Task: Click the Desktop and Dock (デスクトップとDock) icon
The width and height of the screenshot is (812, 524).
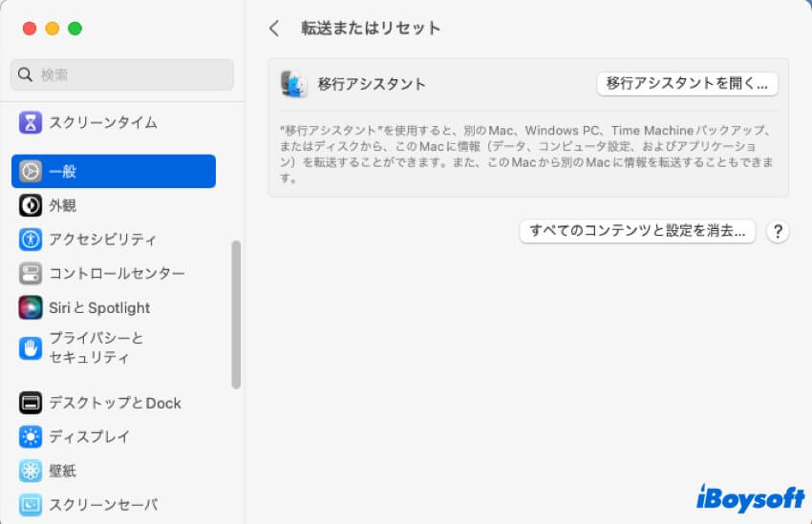Action: [31, 403]
